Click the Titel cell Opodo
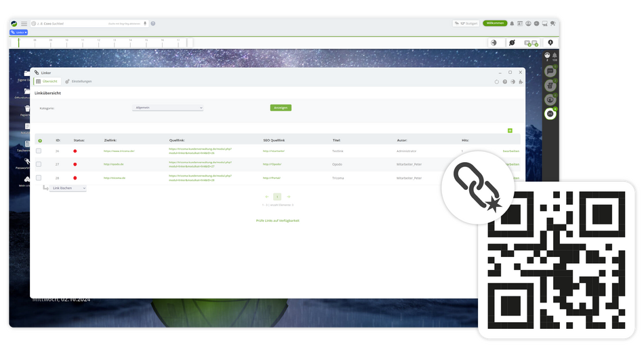 337,164
